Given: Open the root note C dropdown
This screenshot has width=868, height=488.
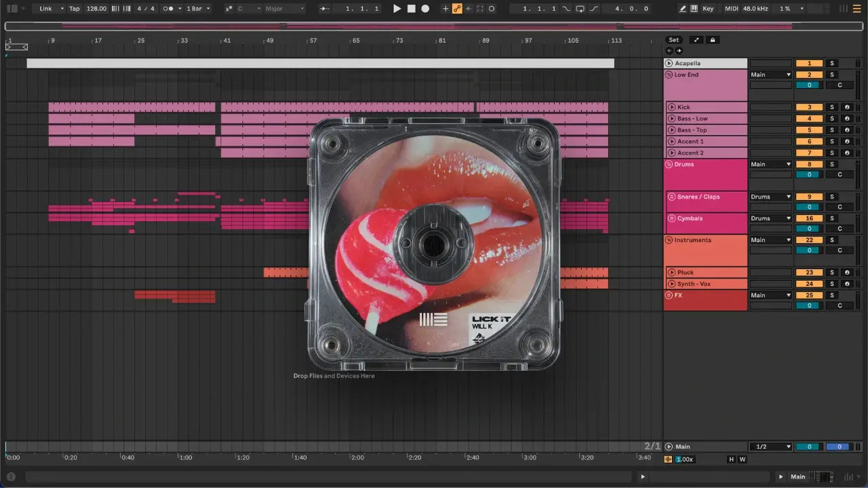Looking at the screenshot, I should point(248,9).
